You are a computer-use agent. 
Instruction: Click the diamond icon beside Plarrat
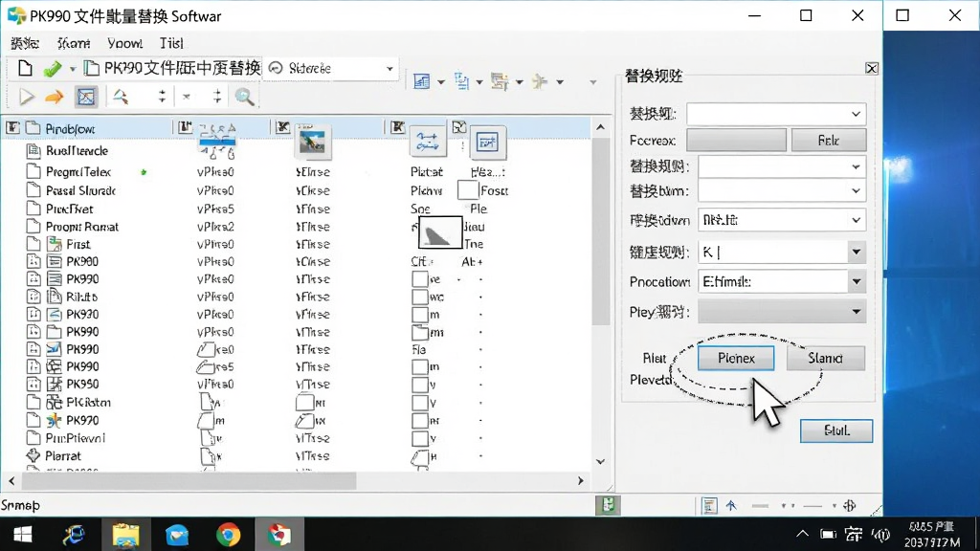coord(33,456)
